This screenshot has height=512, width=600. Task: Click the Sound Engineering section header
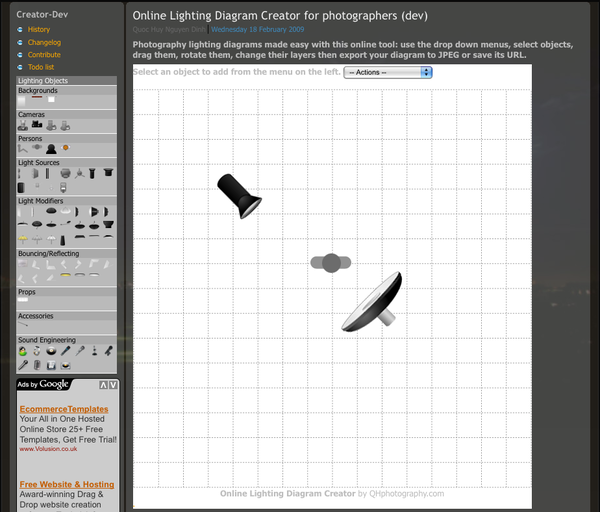67,340
